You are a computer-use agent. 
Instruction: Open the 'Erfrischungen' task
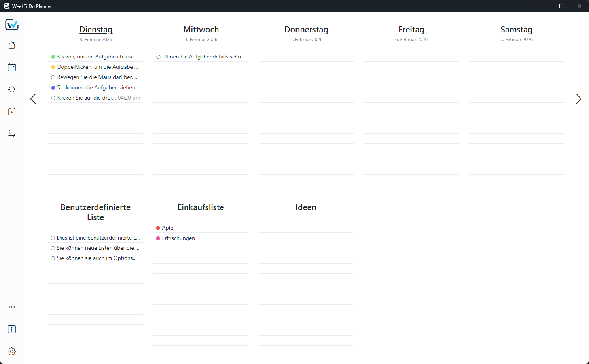pos(178,238)
